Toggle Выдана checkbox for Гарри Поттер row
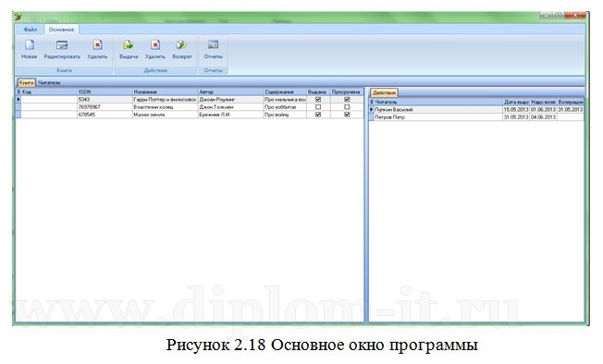This screenshot has height=364, width=603. [x=318, y=100]
